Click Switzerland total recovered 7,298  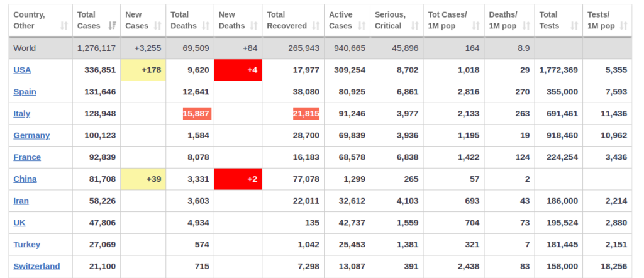308,266
